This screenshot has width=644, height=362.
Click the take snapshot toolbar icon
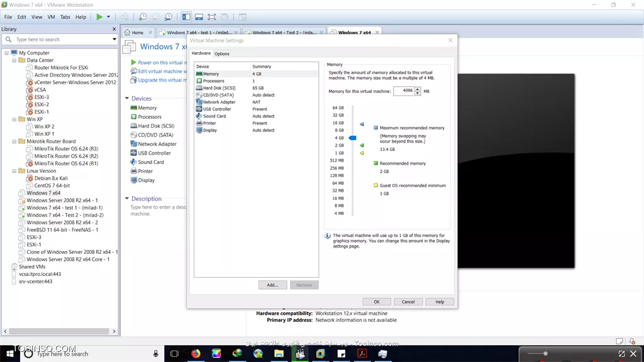[143, 17]
